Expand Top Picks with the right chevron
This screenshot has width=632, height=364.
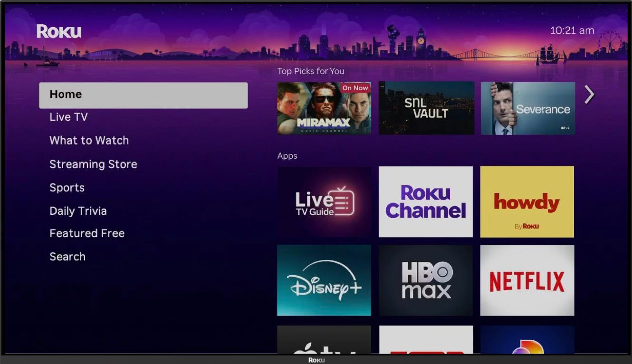click(x=589, y=95)
